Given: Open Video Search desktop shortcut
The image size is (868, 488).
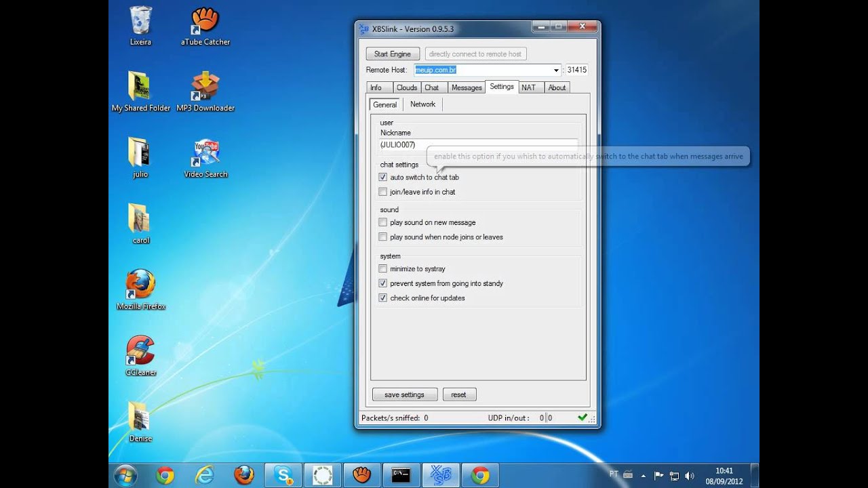Looking at the screenshot, I should point(205,158).
